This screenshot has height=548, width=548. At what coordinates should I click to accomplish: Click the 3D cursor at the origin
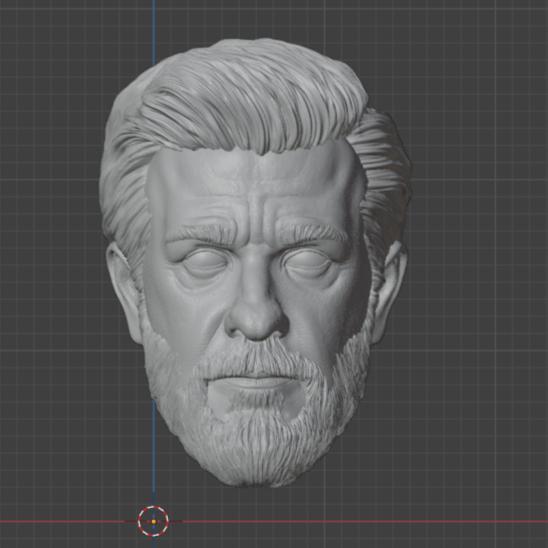coord(153,521)
